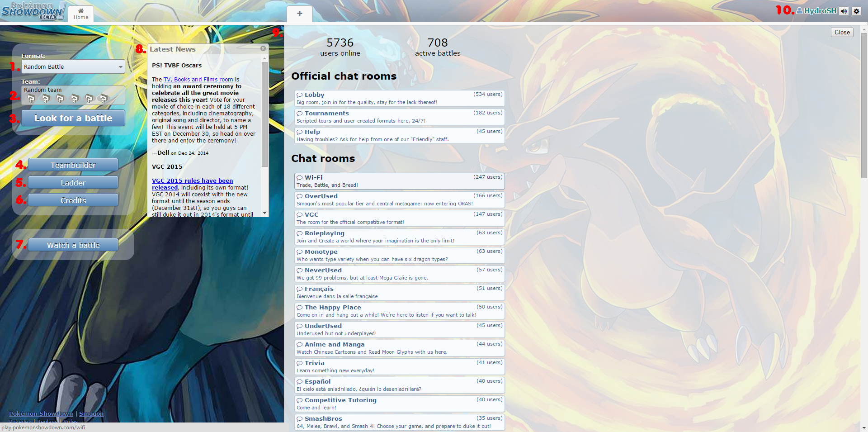Click the HydroSH username
Viewport: 868px width, 432px height.
click(820, 11)
